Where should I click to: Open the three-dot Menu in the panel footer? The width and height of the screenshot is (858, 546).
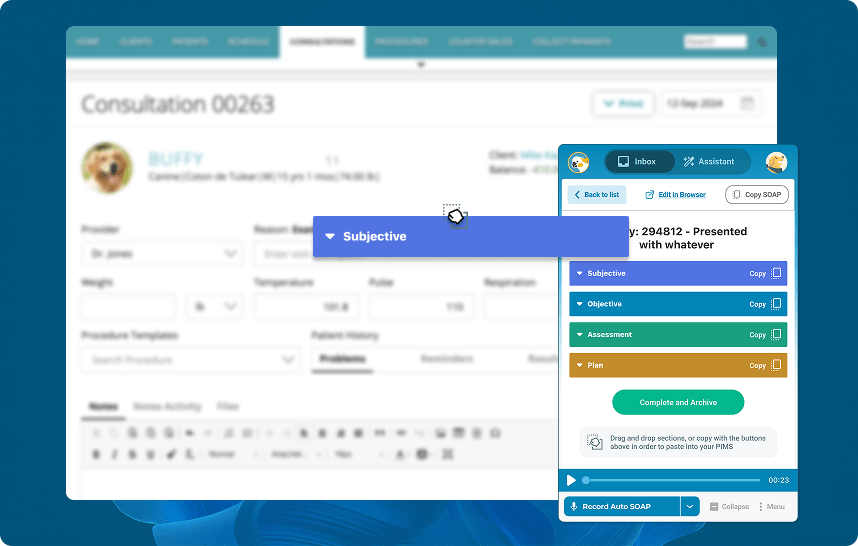click(x=771, y=507)
